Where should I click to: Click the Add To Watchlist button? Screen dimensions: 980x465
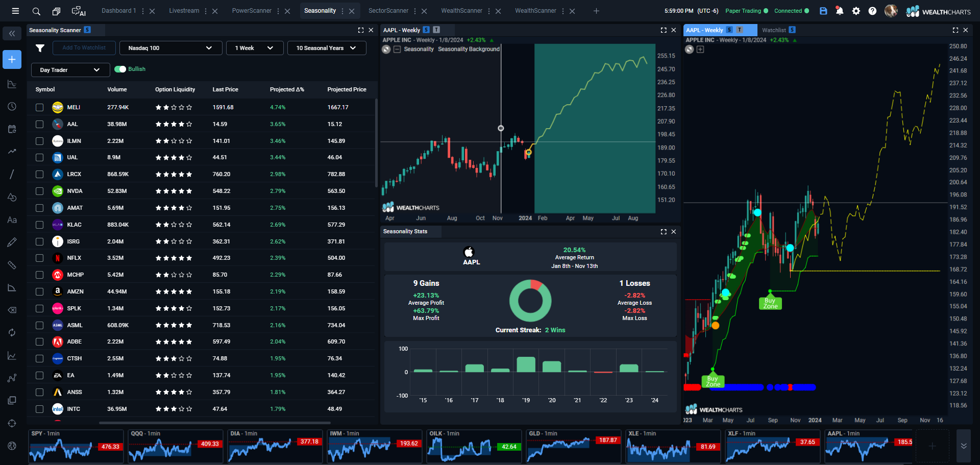(x=84, y=48)
